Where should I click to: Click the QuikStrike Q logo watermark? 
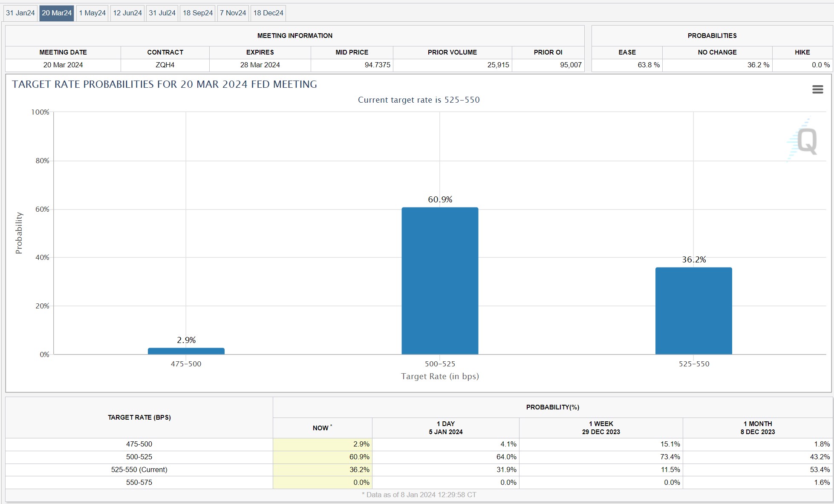805,141
